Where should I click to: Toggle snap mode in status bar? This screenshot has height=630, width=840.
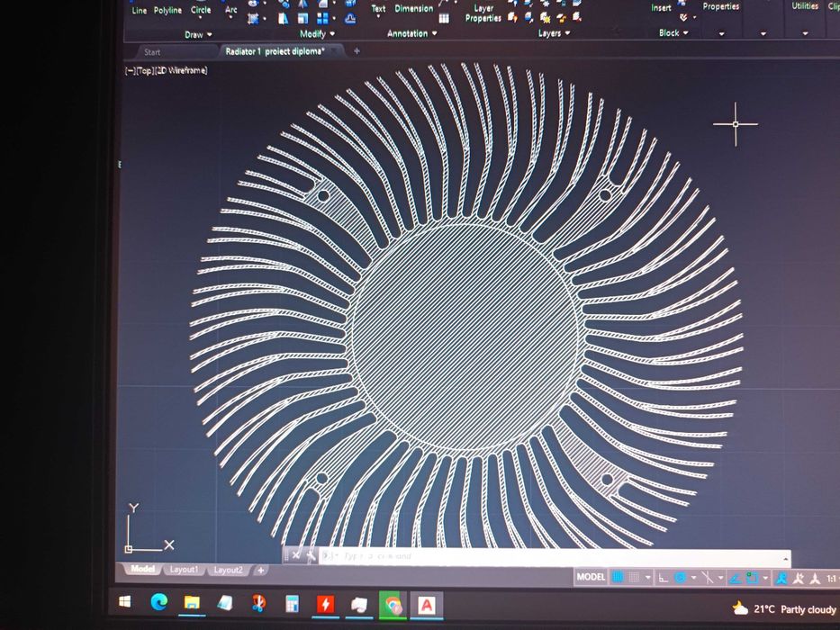[x=634, y=578]
